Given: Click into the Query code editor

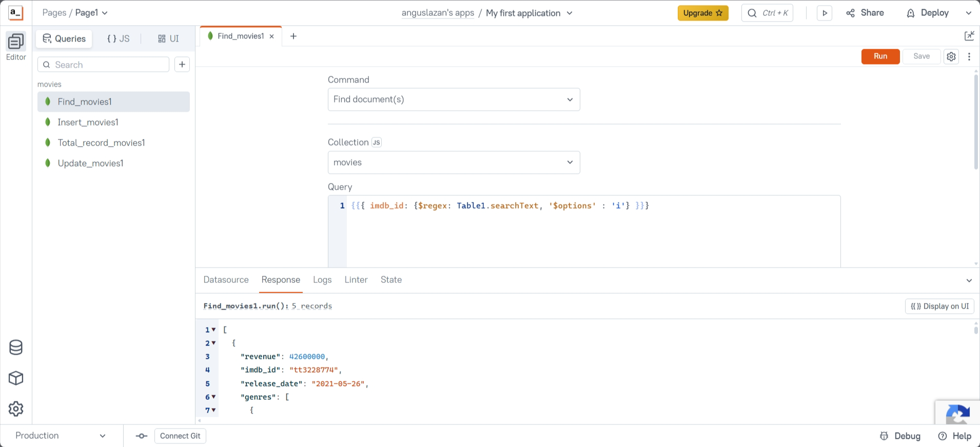Looking at the screenshot, I should [x=584, y=232].
